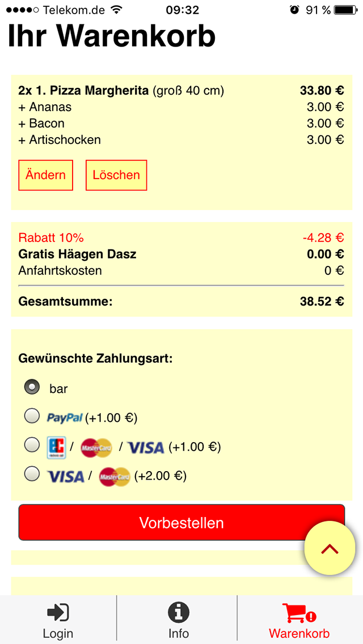The image size is (363, 644).
Task: Tap the Login arrow icon
Action: [x=58, y=613]
